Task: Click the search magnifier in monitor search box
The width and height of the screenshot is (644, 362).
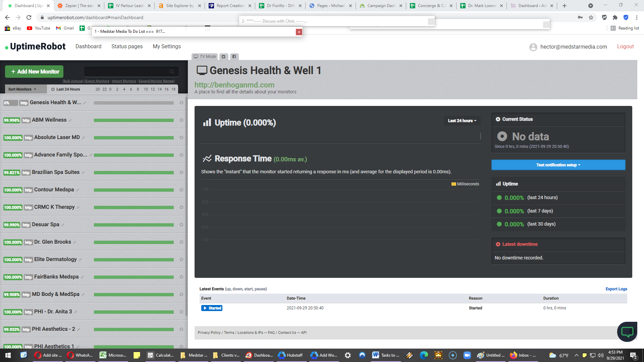Action: click(x=172, y=71)
